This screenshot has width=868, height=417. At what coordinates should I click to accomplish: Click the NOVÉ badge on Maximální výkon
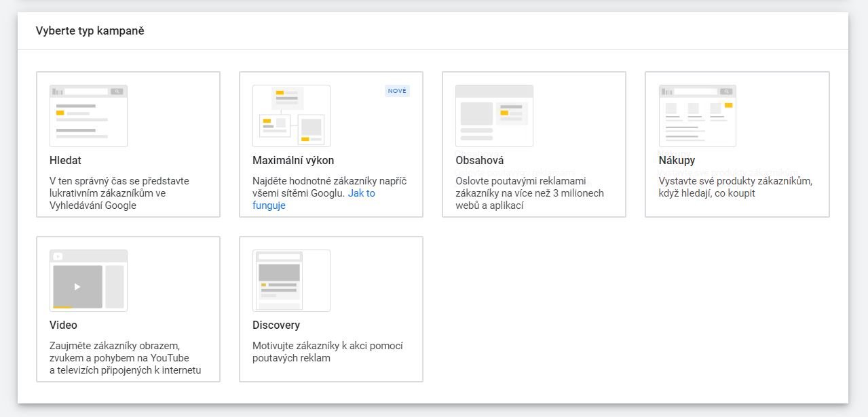tap(397, 91)
